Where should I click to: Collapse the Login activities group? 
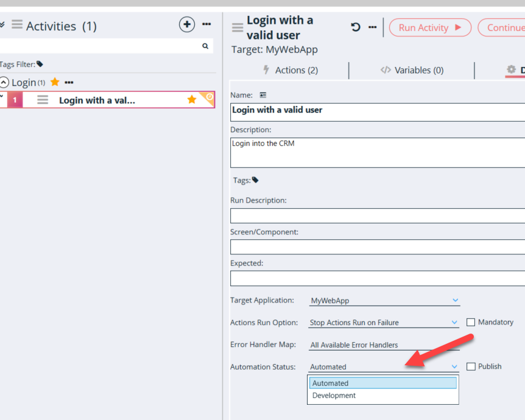tap(5, 82)
